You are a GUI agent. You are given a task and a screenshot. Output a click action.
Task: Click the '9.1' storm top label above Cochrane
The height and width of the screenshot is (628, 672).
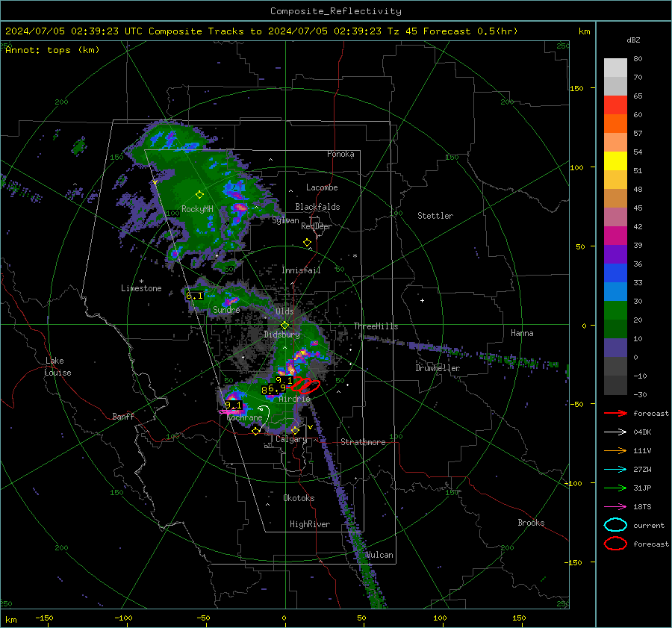point(233,405)
